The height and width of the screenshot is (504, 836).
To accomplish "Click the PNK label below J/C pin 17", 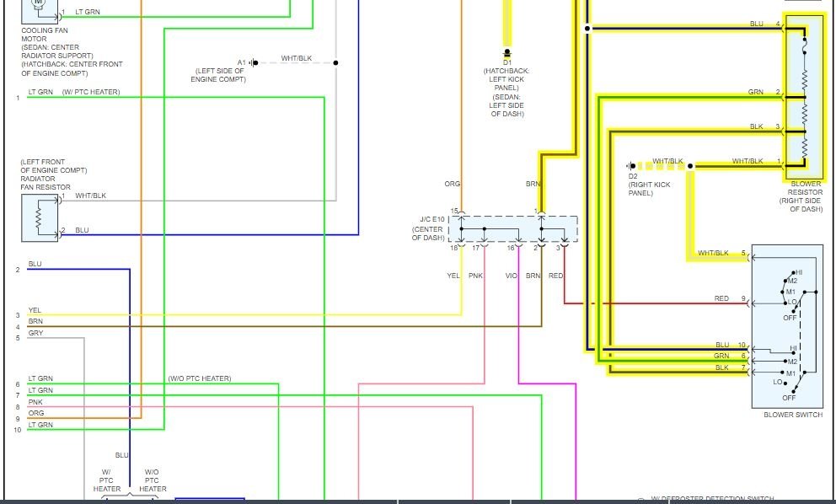I will tap(475, 276).
